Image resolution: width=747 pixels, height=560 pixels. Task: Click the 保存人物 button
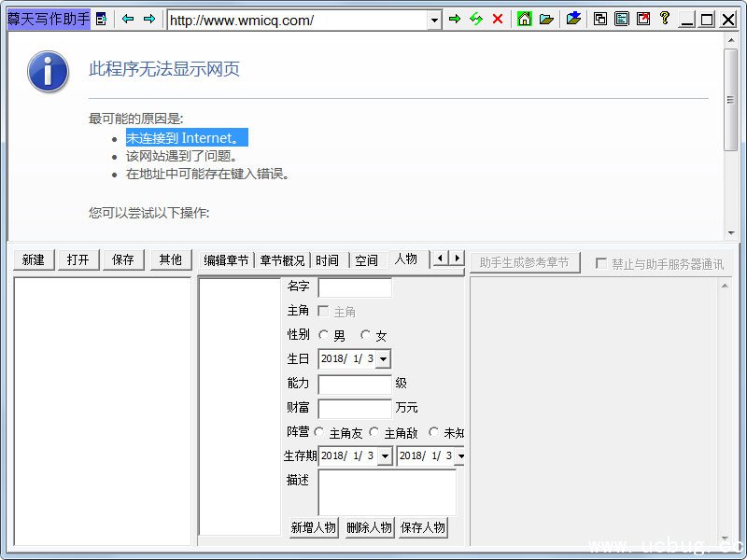click(x=423, y=527)
